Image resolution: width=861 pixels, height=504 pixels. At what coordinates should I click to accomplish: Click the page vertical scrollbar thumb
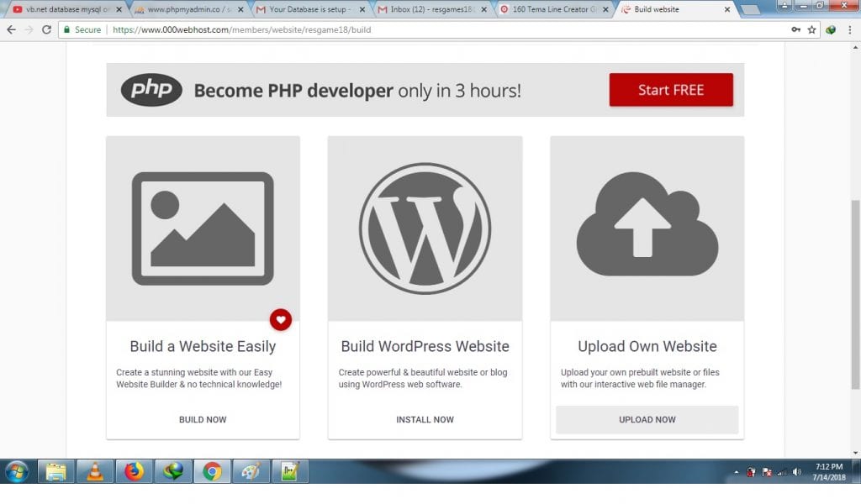pyautogui.click(x=855, y=295)
